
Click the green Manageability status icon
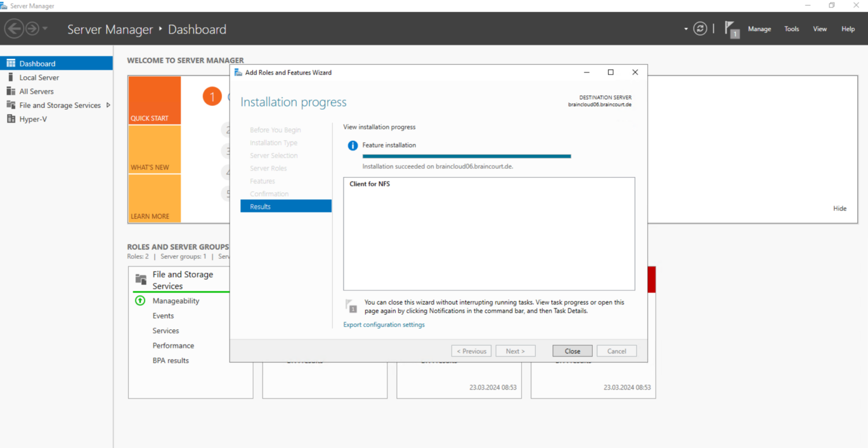140,301
